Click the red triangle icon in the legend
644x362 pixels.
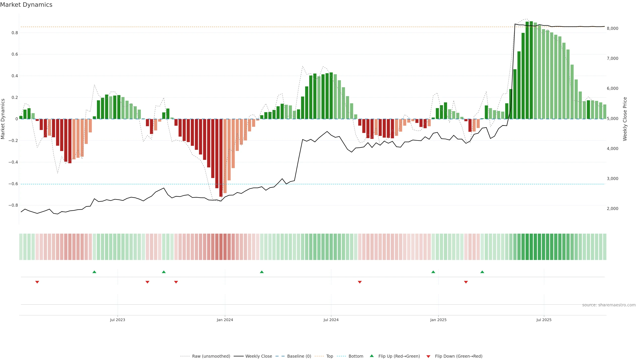tap(428, 356)
